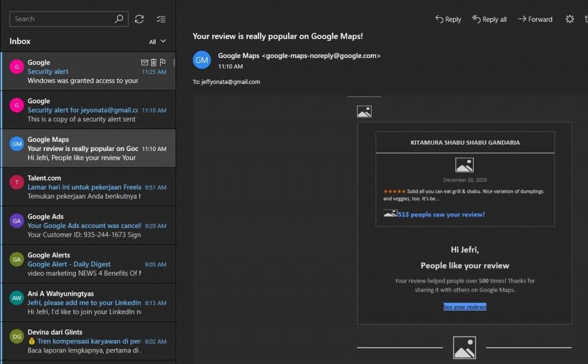Delete the open Google Maps message
Viewport: 588px width, 364px height.
click(x=586, y=19)
